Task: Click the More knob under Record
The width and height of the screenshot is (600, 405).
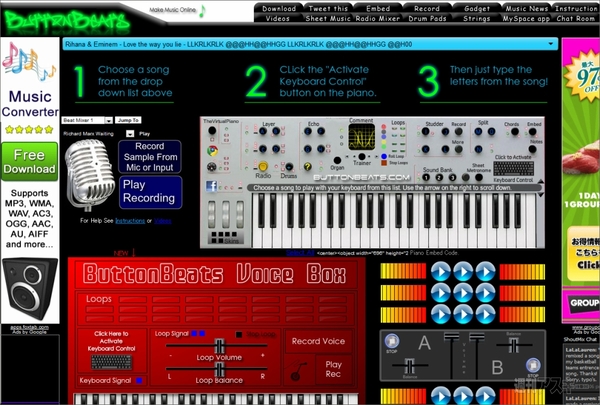Action: pos(458,149)
